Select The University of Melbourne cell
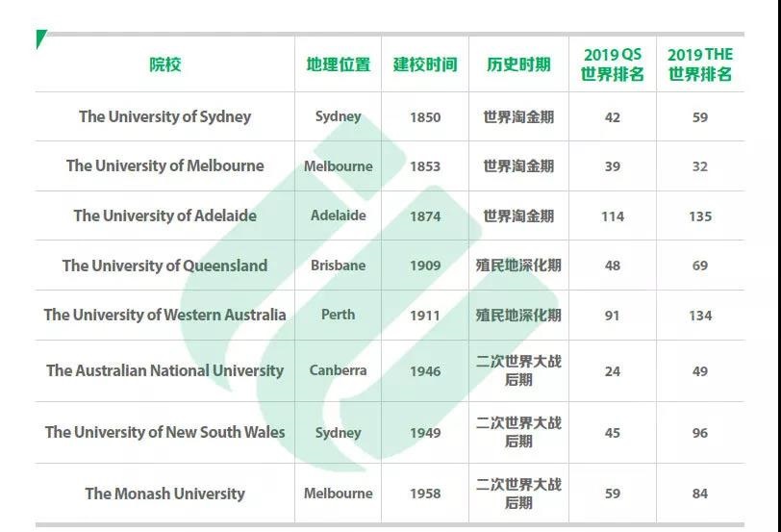 coord(164,165)
